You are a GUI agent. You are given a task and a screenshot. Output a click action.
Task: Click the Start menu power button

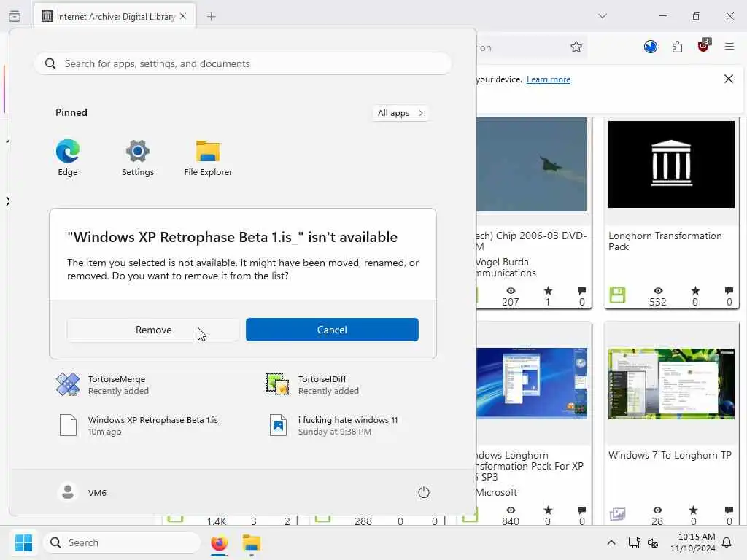pyautogui.click(x=424, y=492)
